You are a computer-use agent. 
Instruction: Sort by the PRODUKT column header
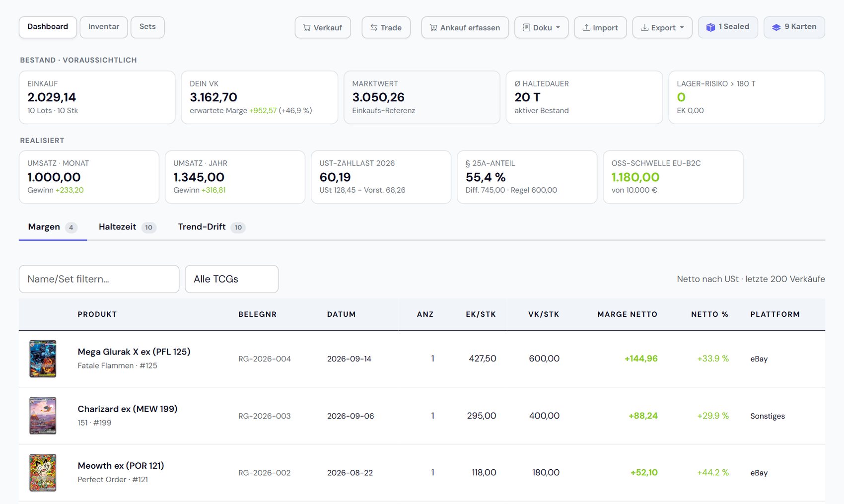(x=97, y=314)
